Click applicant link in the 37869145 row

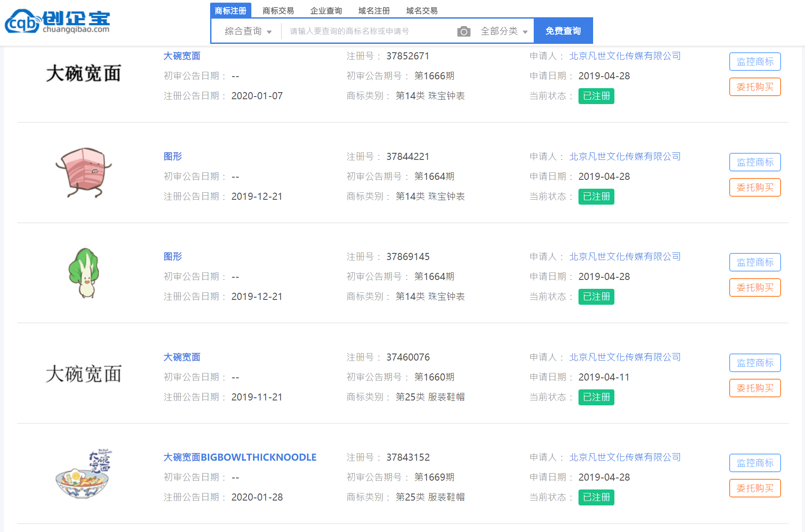click(x=625, y=256)
